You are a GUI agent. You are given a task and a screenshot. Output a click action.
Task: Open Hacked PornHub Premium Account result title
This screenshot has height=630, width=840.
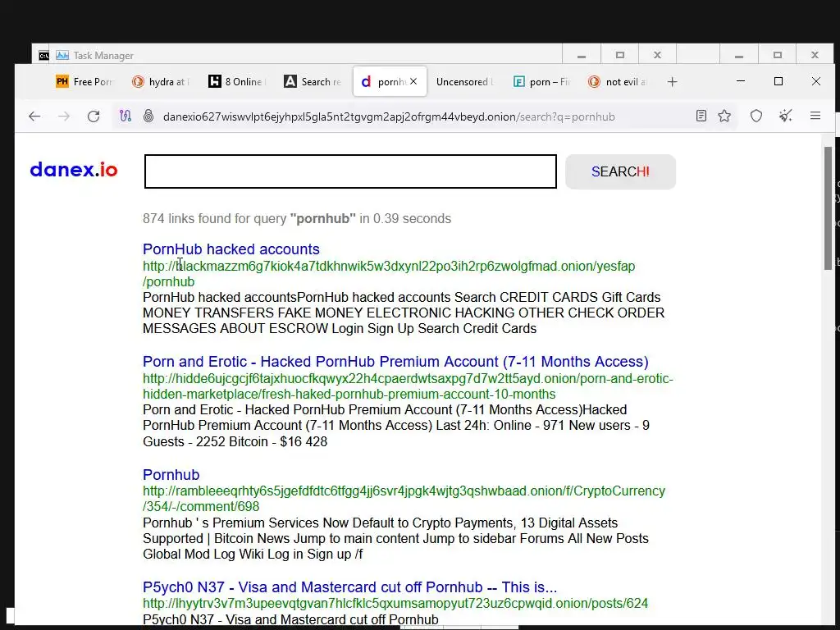(395, 362)
